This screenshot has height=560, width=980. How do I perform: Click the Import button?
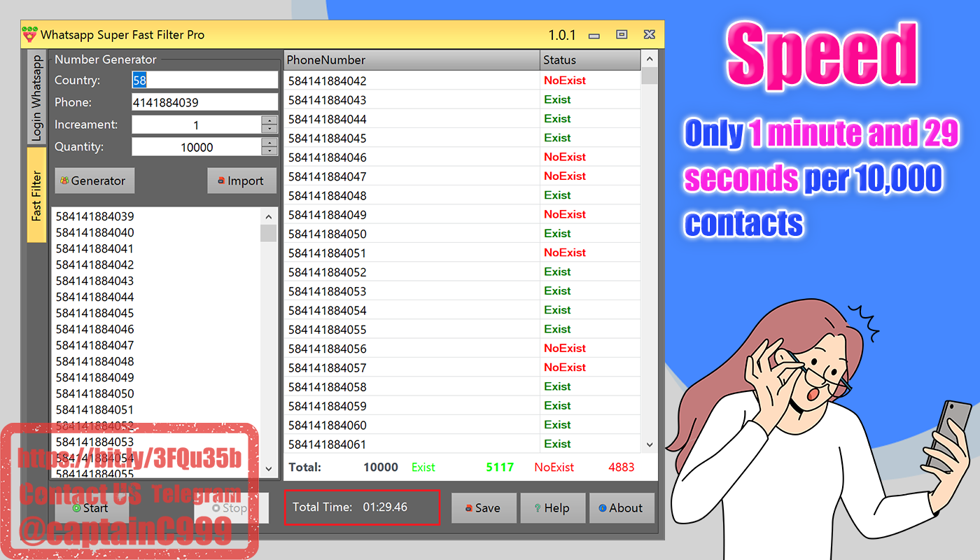(242, 181)
